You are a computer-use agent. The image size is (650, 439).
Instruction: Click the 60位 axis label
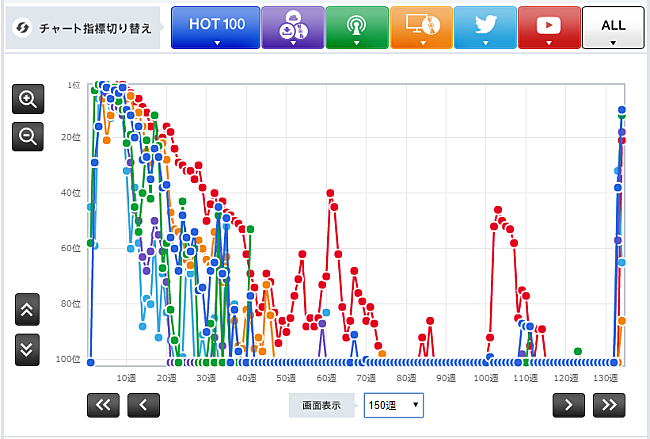[x=71, y=248]
